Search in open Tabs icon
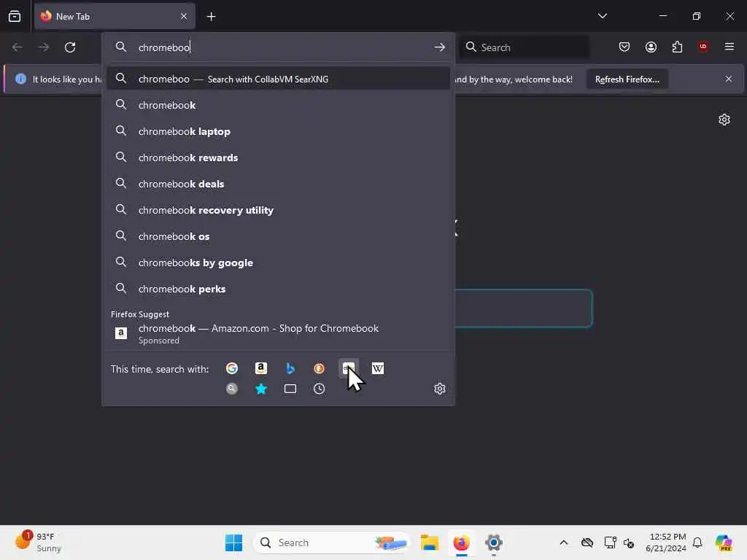Screen dimensions: 747x560 290,389
